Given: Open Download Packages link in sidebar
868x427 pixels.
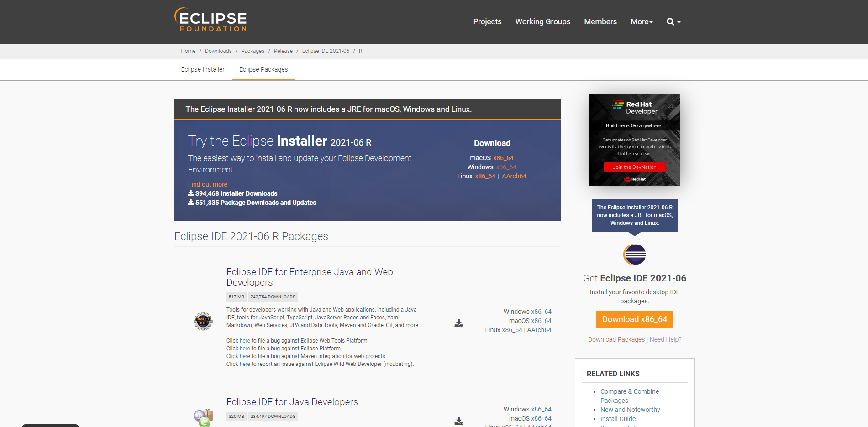Looking at the screenshot, I should 616,339.
